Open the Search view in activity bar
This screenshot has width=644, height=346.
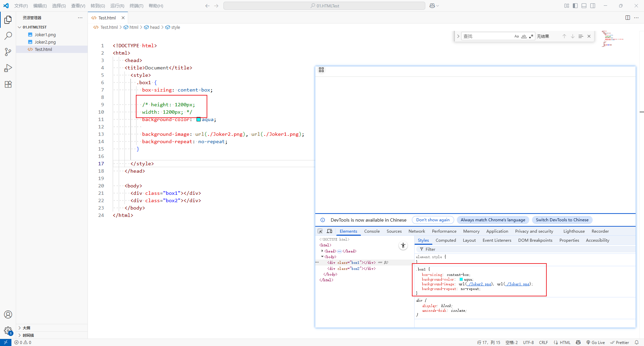coord(8,36)
